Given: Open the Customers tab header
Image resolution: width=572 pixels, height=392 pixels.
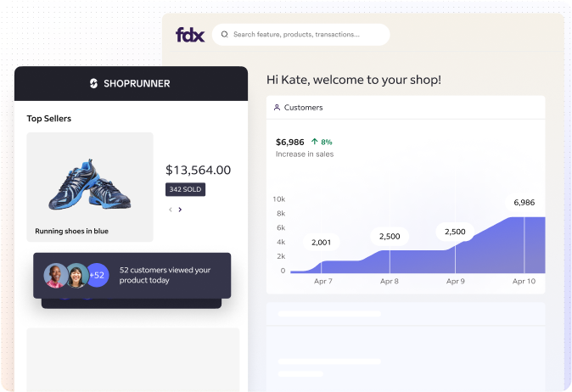Looking at the screenshot, I should click(x=406, y=108).
